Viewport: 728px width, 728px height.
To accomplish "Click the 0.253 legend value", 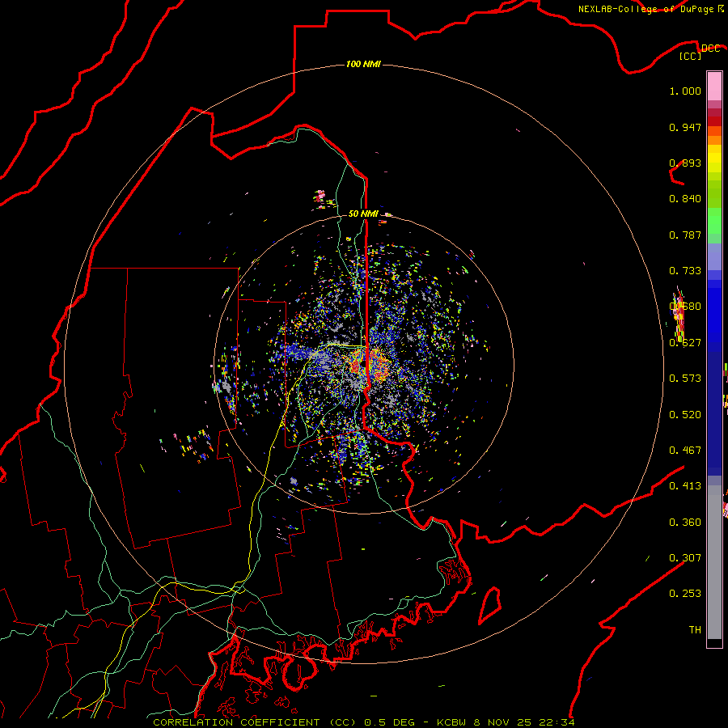I will [x=685, y=594].
